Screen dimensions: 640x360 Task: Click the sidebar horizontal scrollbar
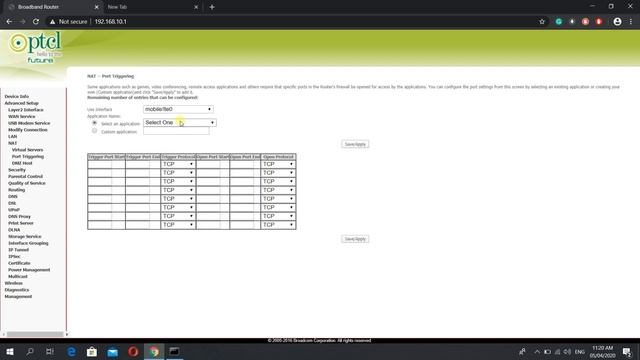pyautogui.click(x=35, y=334)
